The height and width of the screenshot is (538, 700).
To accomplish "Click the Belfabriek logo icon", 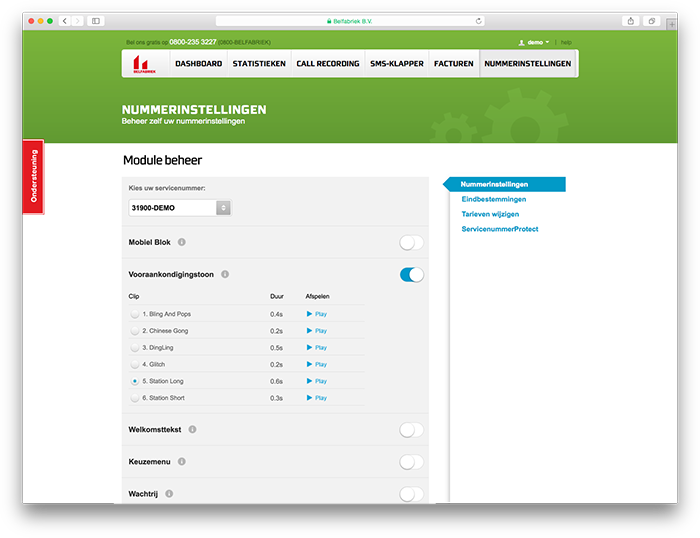I will pyautogui.click(x=145, y=64).
